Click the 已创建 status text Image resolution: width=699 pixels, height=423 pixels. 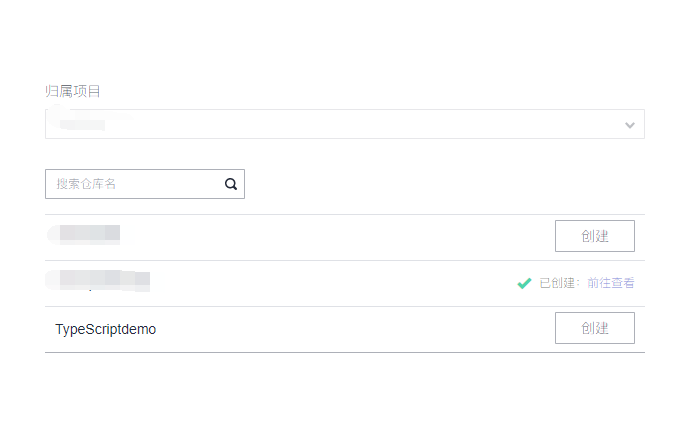557,283
